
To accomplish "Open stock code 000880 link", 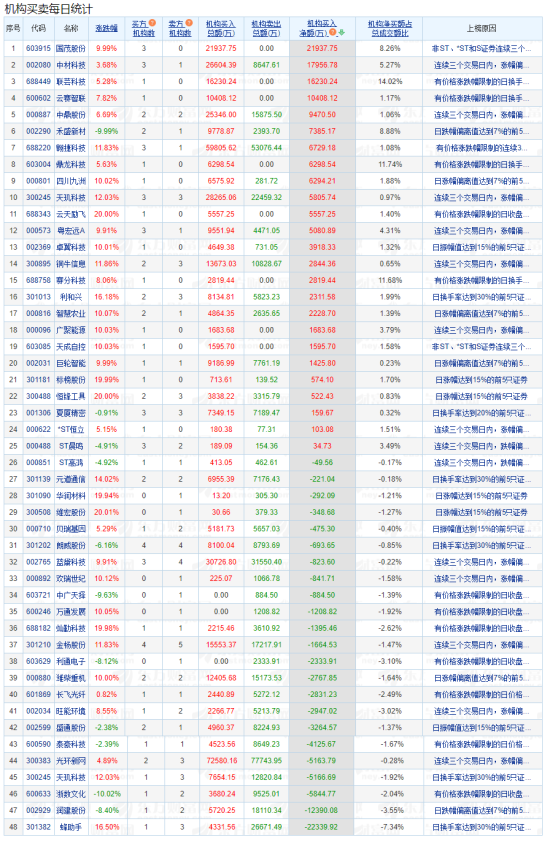I will coord(38,678).
